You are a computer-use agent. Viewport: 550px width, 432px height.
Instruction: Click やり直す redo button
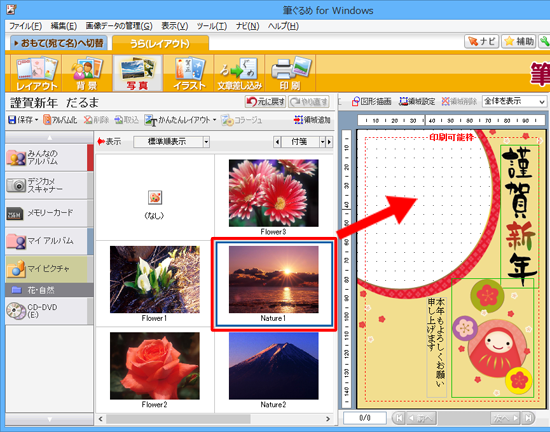click(x=309, y=102)
